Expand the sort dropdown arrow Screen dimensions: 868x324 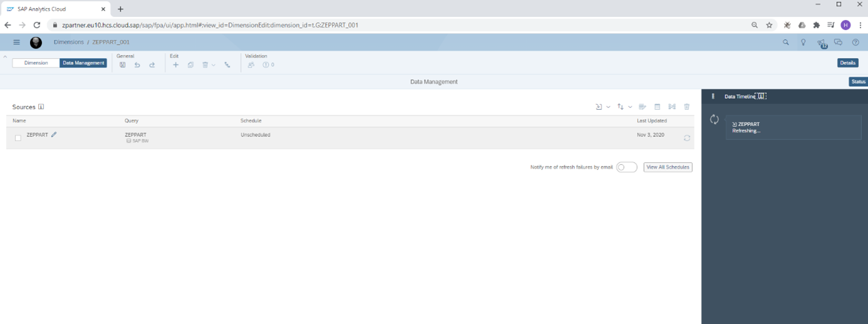click(630, 107)
